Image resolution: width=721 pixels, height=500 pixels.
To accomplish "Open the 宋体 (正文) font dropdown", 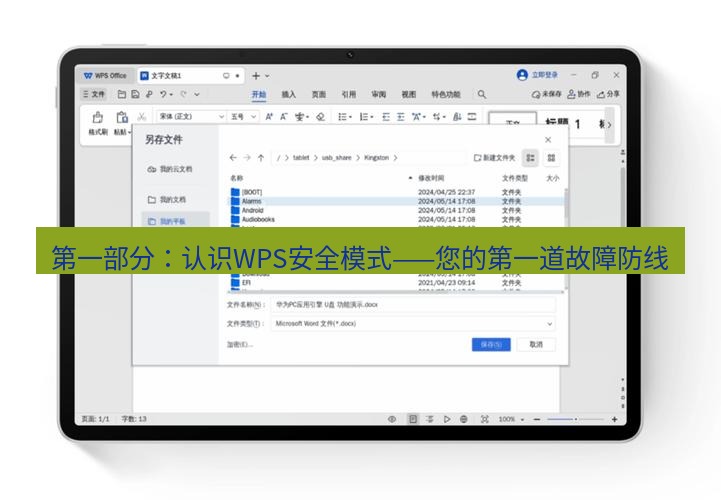I will (x=191, y=117).
